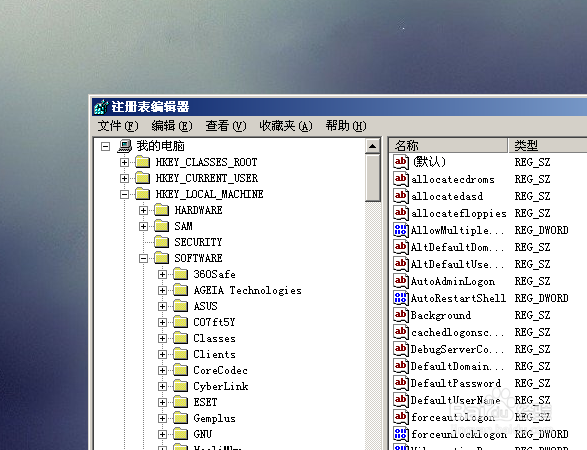Image resolution: width=587 pixels, height=450 pixels.
Task: Select the GNU folder icon
Action: click(x=180, y=434)
